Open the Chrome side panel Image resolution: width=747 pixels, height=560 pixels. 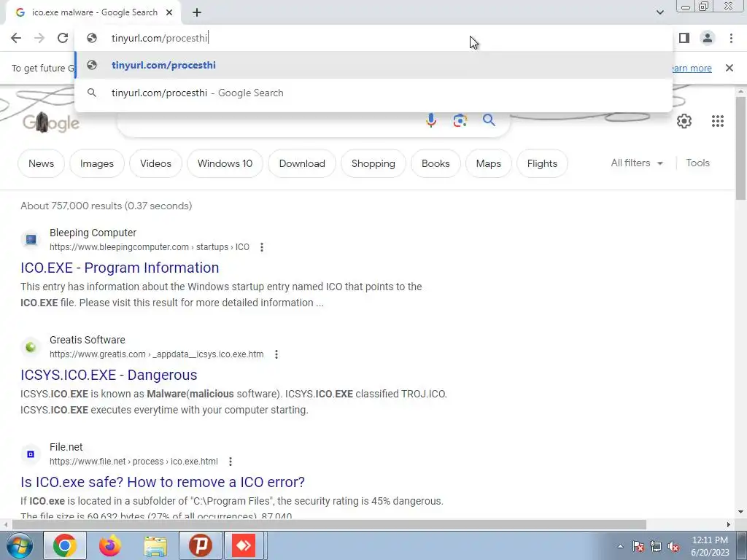[684, 38]
